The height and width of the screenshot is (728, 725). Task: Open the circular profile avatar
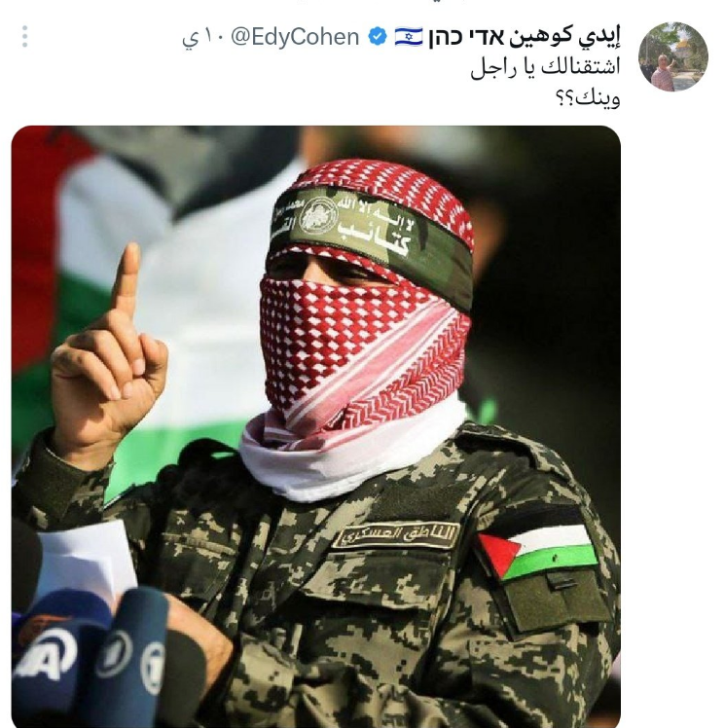(673, 56)
